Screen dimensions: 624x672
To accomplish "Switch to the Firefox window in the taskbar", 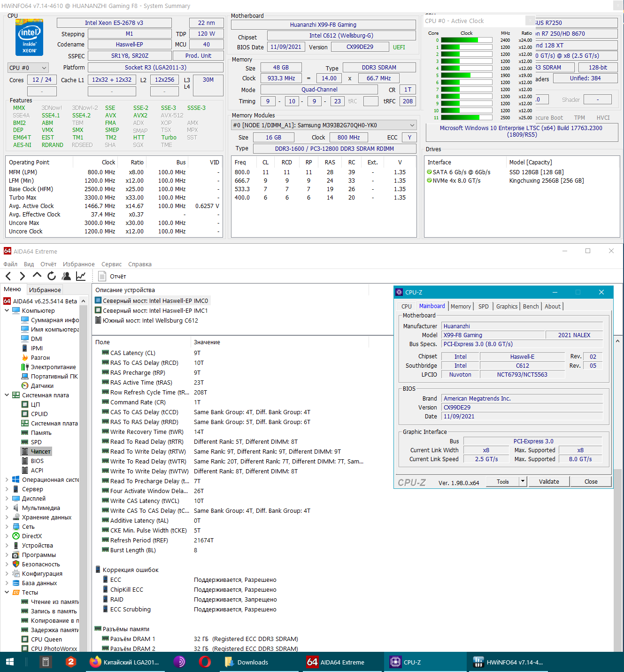I will 124,662.
